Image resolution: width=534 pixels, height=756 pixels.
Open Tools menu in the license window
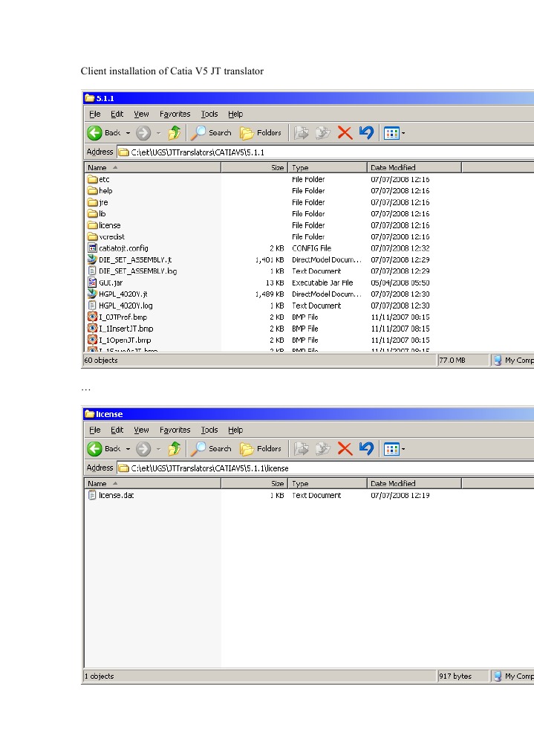pos(209,430)
